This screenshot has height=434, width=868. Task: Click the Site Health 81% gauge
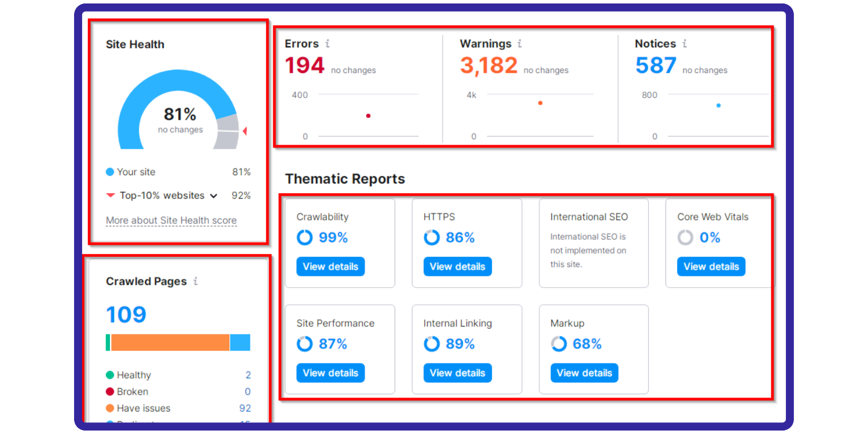[x=178, y=110]
